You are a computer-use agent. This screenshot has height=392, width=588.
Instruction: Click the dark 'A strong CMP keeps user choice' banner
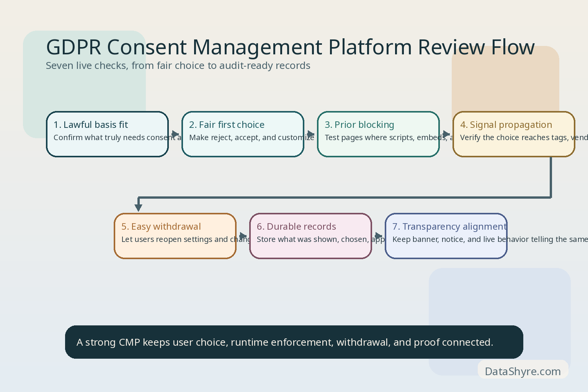[x=294, y=342]
